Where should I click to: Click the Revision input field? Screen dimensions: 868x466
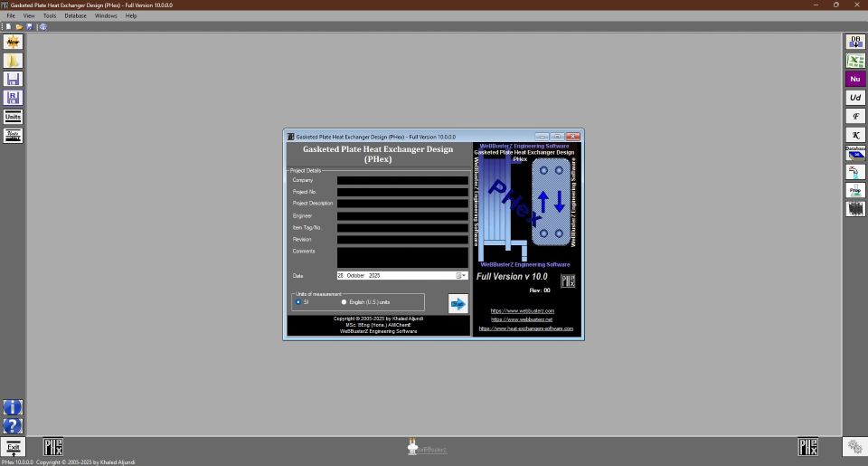coord(402,240)
